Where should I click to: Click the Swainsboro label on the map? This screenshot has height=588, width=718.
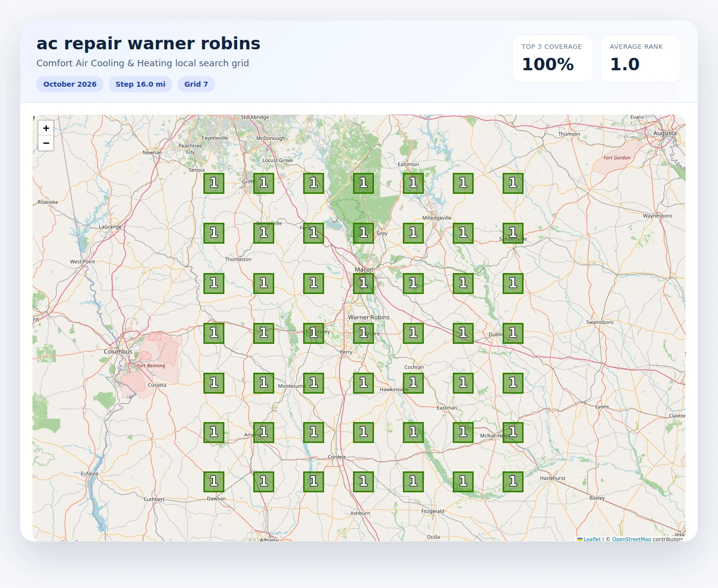(x=600, y=322)
